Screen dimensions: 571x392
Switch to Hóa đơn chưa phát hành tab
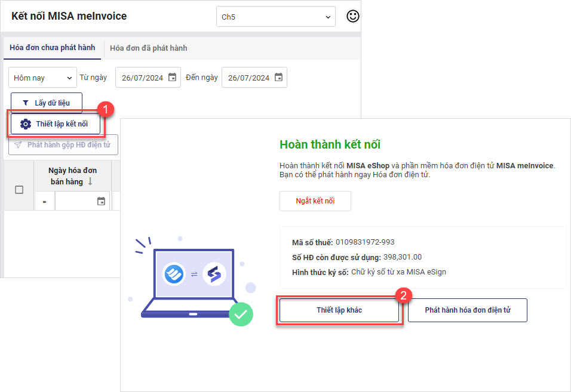point(53,48)
